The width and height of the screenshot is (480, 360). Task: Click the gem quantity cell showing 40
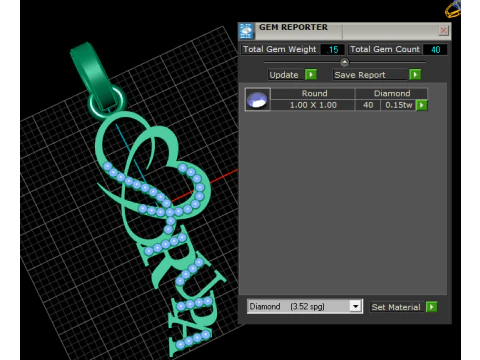click(368, 105)
